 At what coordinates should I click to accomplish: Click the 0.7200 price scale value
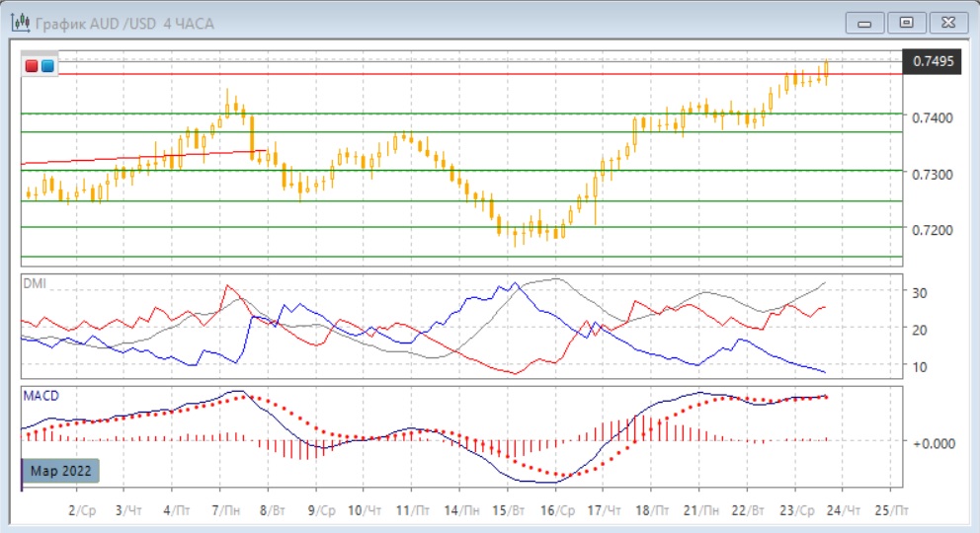(934, 230)
